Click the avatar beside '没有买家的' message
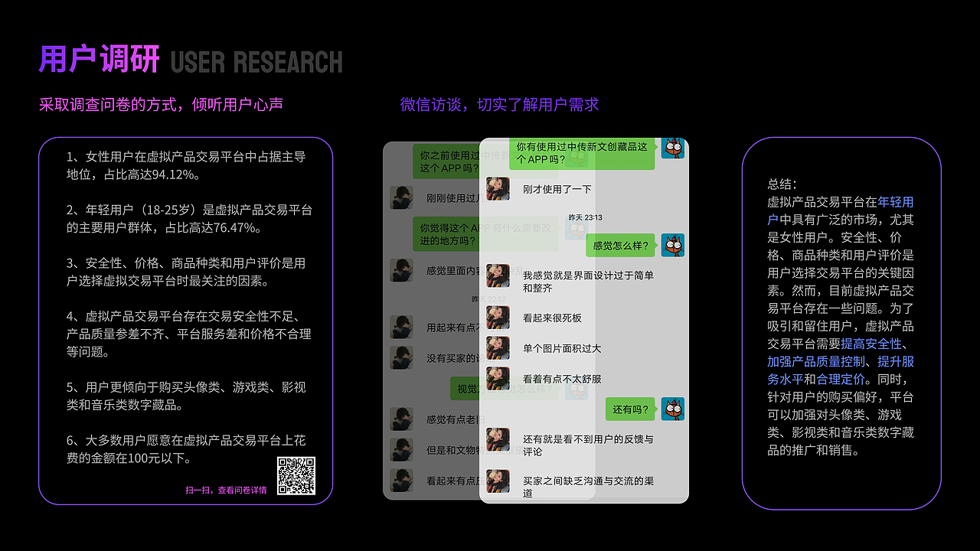Screen dimensions: 980x551 pyautogui.click(x=401, y=357)
